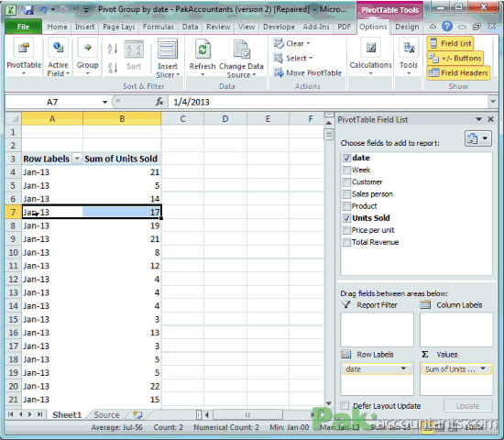The width and height of the screenshot is (504, 440).
Task: Open the Name Box dropdown arrow
Action: tap(104, 103)
